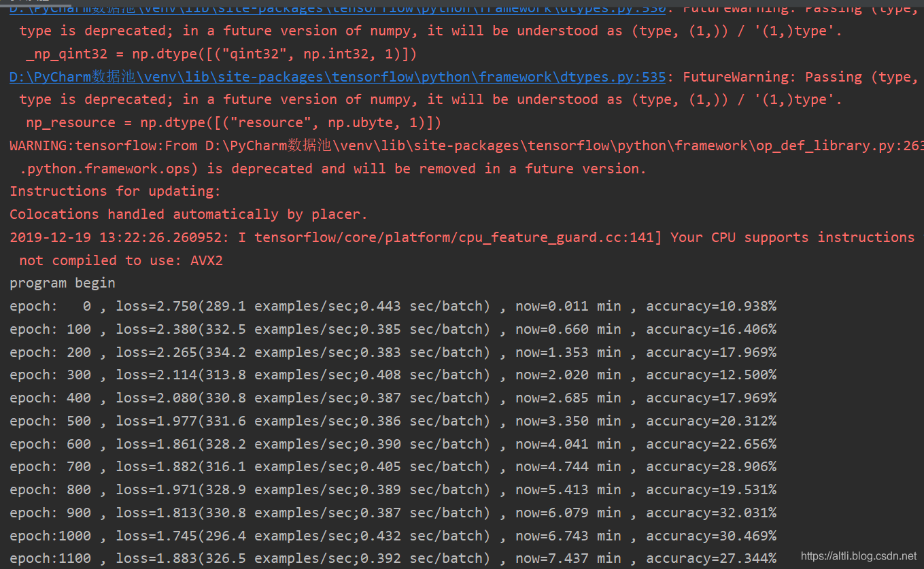
Task: Select the epoch 1000 line with loss=1.745
Action: point(393,536)
